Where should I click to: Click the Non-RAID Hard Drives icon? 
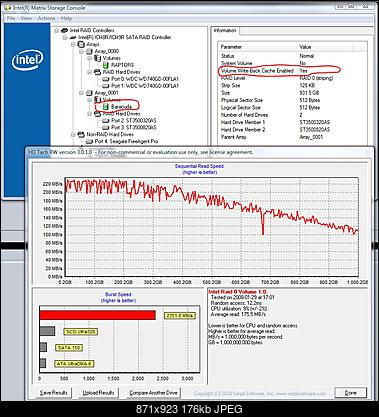pos(81,135)
